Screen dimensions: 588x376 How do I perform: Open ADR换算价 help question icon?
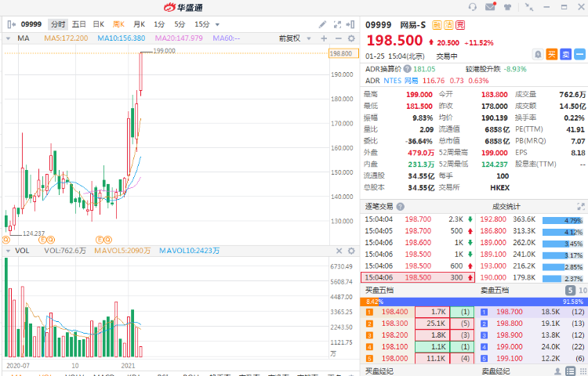click(x=407, y=69)
